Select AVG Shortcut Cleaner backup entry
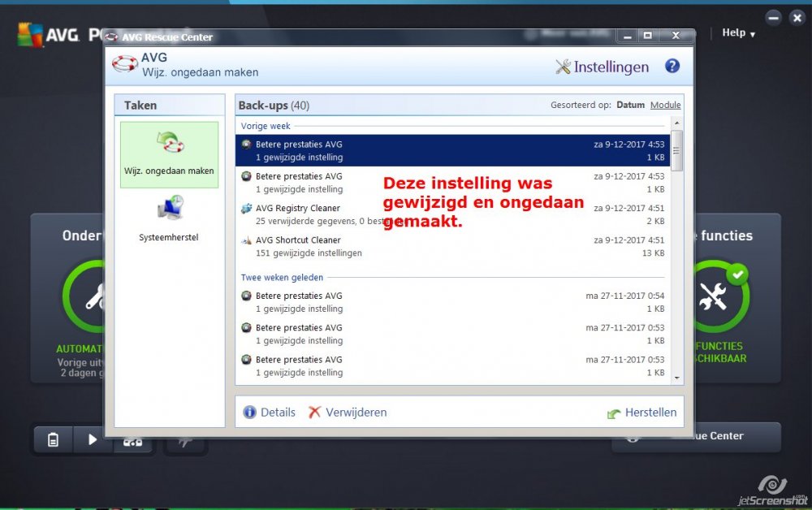Image resolution: width=812 pixels, height=510 pixels. click(452, 246)
